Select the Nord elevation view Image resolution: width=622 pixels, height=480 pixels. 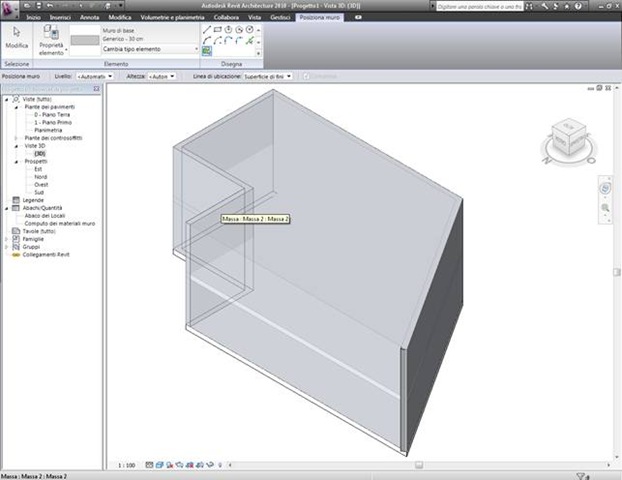(40, 177)
